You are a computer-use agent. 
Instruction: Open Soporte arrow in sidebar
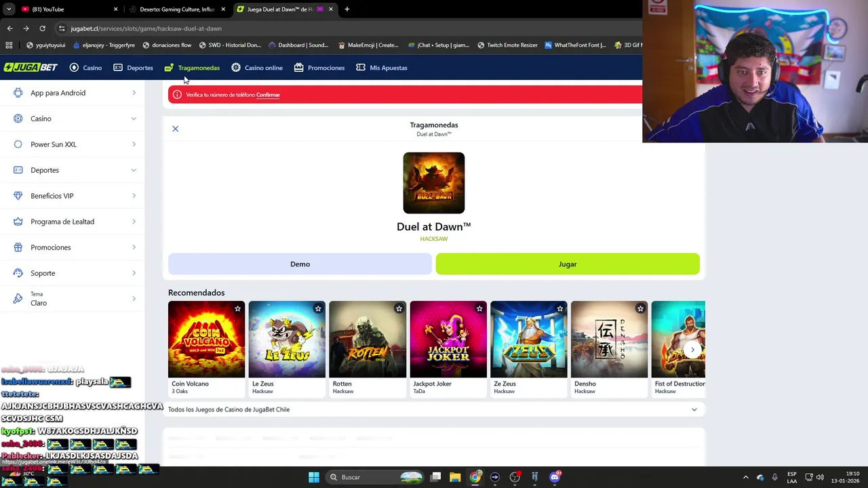[134, 273]
